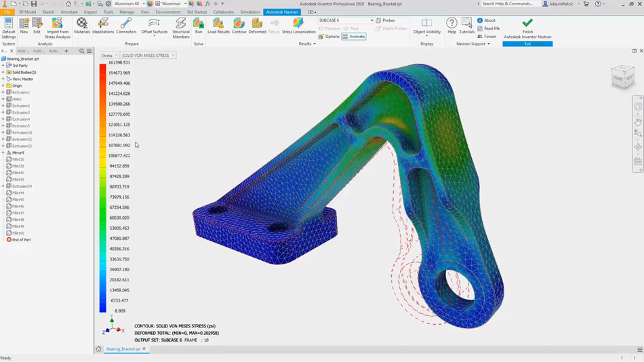Open the Materials tool
The image size is (644, 362).
82,26
